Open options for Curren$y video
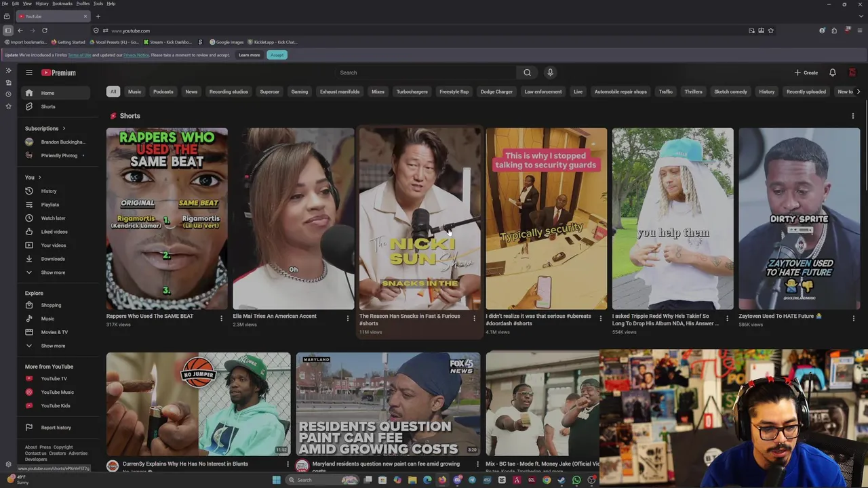Screen dimensions: 868x488 pos(288,464)
